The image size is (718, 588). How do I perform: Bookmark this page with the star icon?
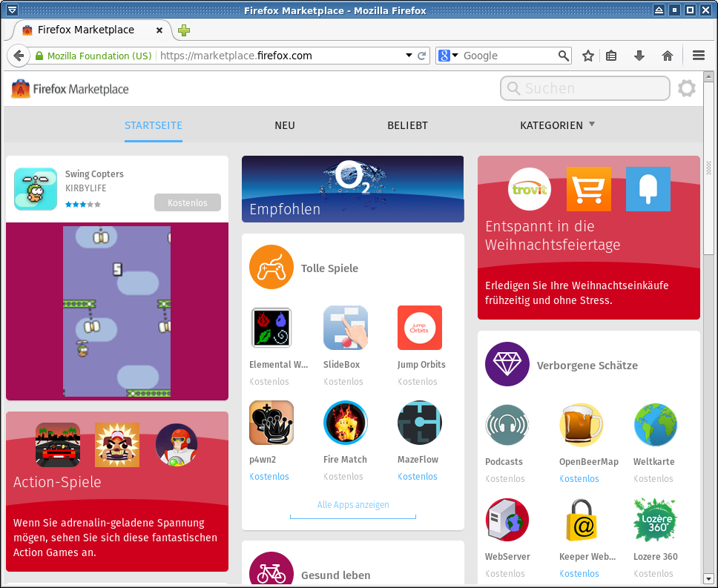(588, 56)
